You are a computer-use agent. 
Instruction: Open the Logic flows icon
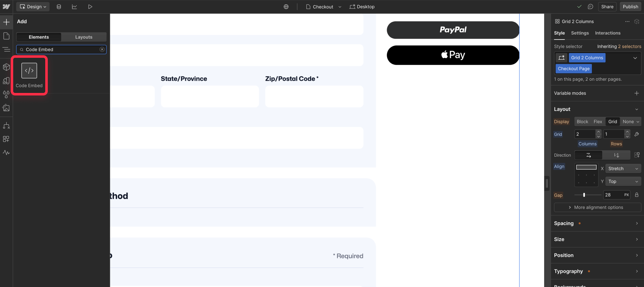coord(6,126)
